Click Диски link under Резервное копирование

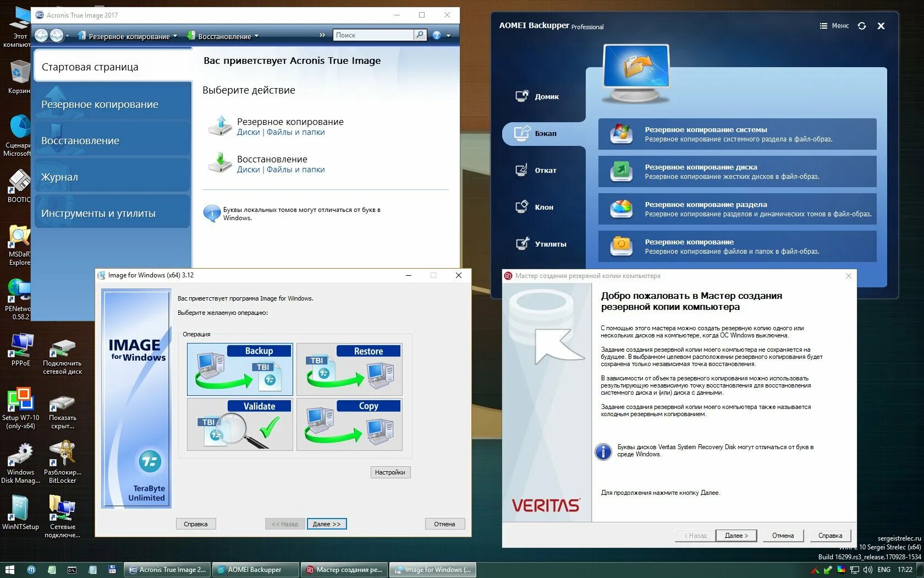click(x=248, y=132)
